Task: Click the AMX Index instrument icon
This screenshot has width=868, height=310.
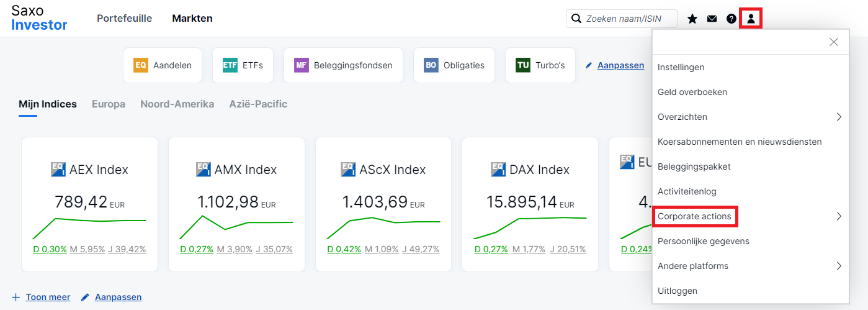Action: pos(204,169)
